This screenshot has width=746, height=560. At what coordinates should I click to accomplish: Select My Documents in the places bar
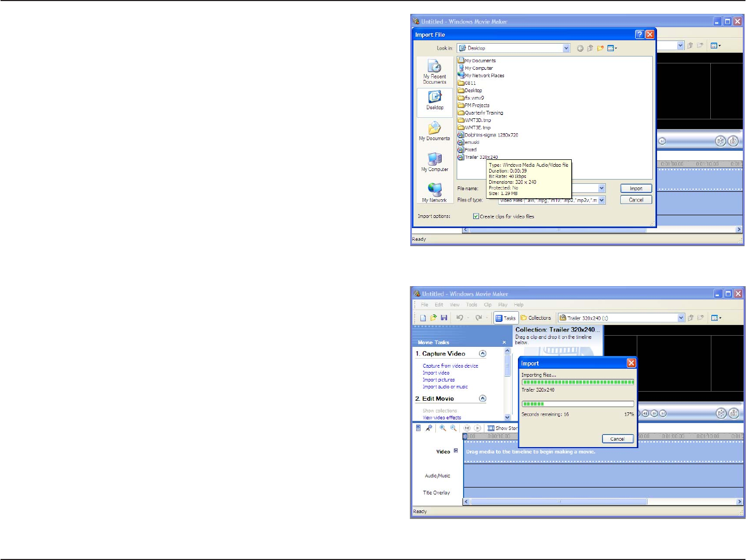[435, 132]
